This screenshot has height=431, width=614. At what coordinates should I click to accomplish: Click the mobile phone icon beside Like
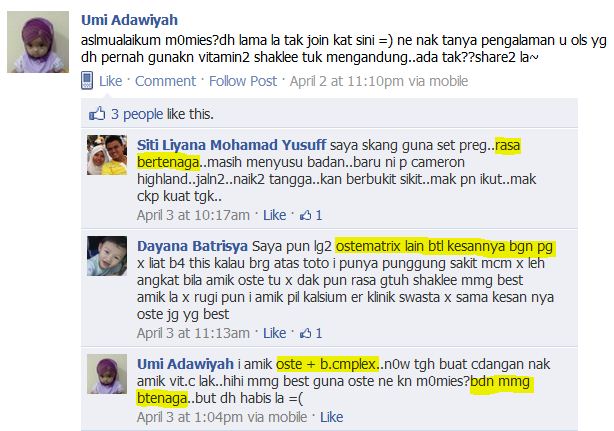point(87,81)
